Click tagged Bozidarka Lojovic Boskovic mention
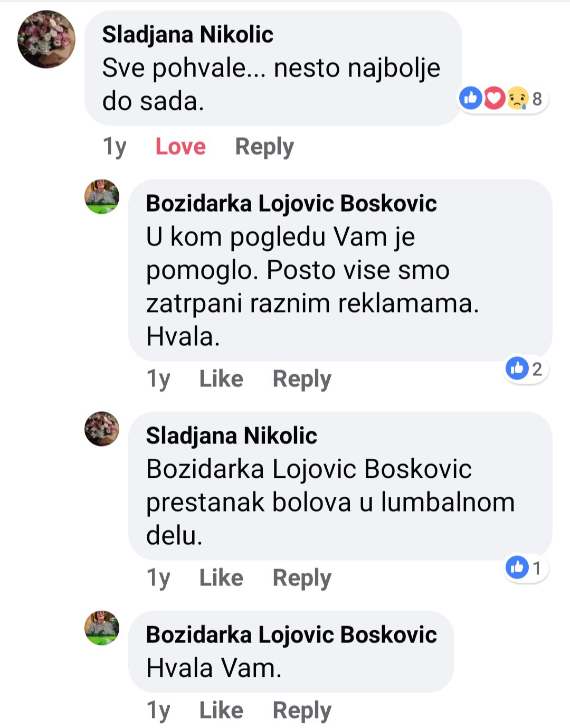The image size is (570, 728). 309,469
